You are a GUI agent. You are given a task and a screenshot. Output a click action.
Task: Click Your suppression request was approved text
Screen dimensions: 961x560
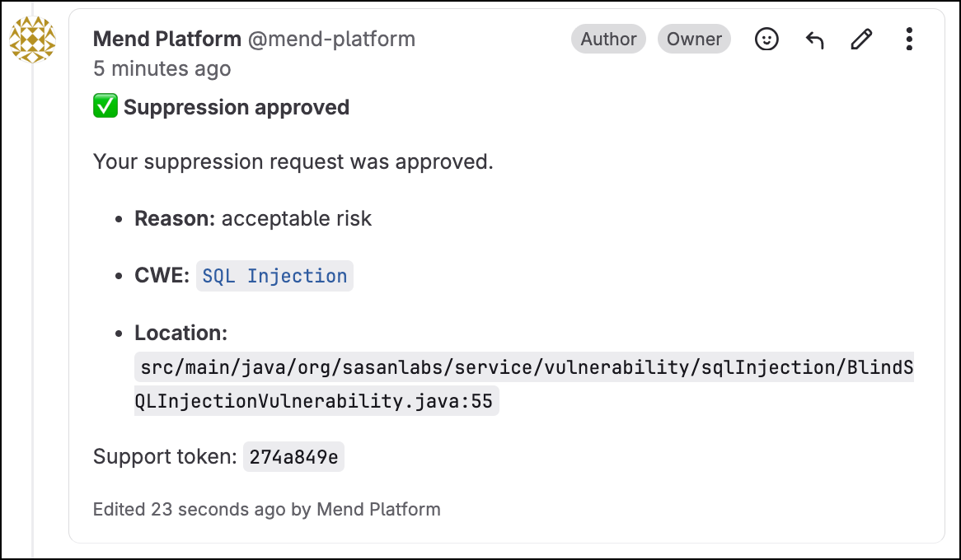293,161
